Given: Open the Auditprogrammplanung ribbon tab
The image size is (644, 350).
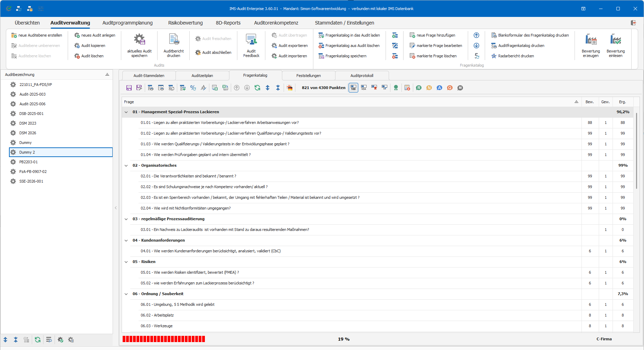Looking at the screenshot, I should click(x=127, y=23).
